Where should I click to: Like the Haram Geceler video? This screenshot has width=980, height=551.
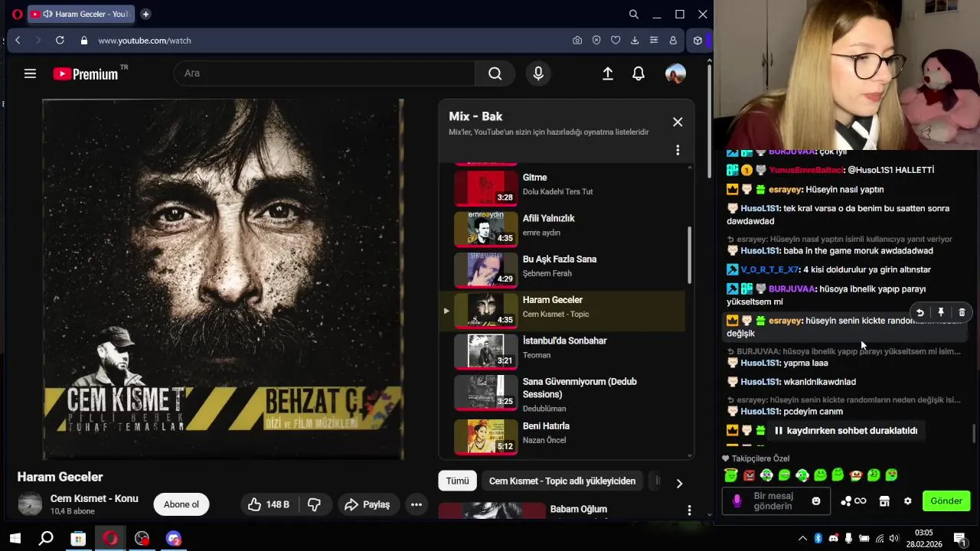coord(269,504)
